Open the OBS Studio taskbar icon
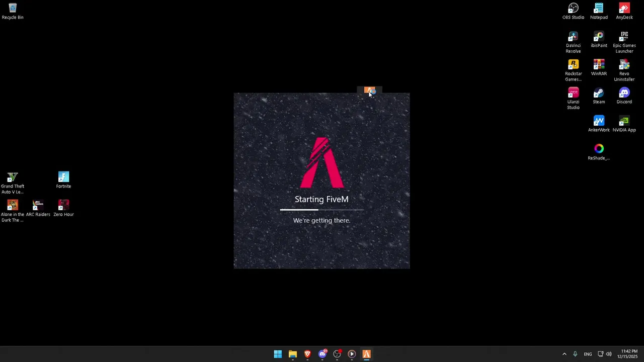 click(337, 354)
